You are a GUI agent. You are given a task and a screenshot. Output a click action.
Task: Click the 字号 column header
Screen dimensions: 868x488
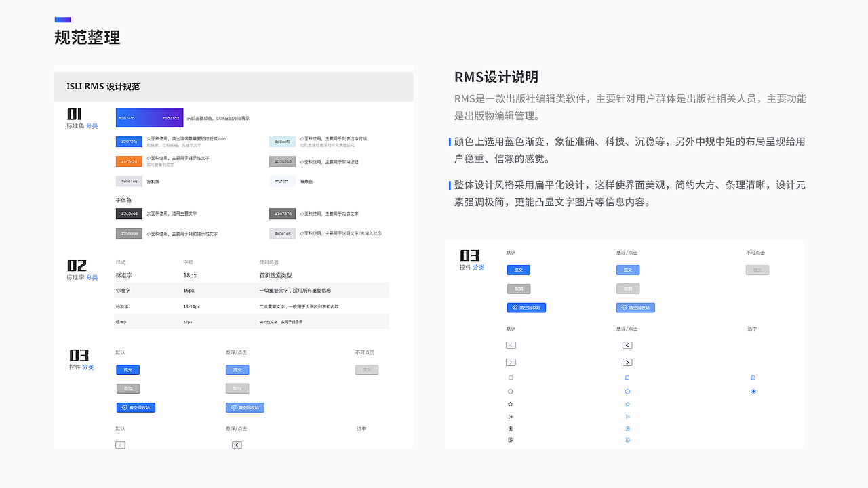(189, 262)
